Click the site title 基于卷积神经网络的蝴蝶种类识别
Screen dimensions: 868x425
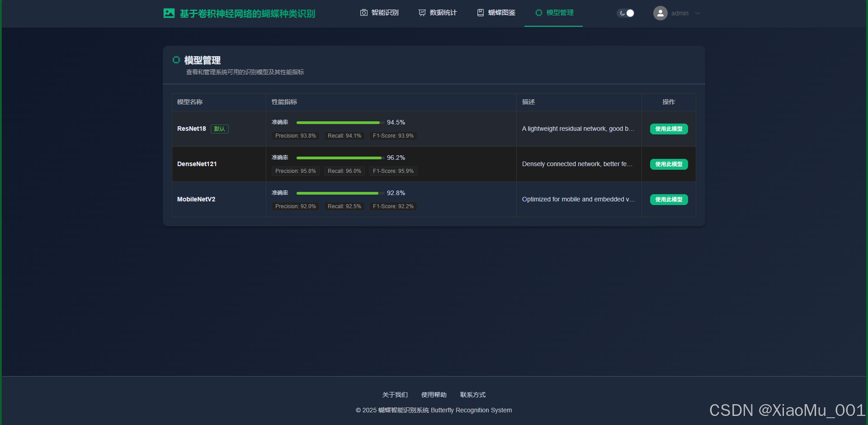tap(247, 14)
